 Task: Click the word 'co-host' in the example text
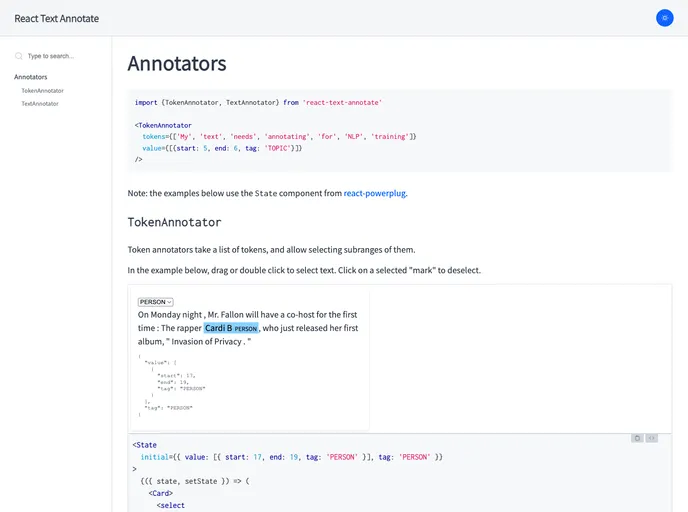tap(300, 315)
